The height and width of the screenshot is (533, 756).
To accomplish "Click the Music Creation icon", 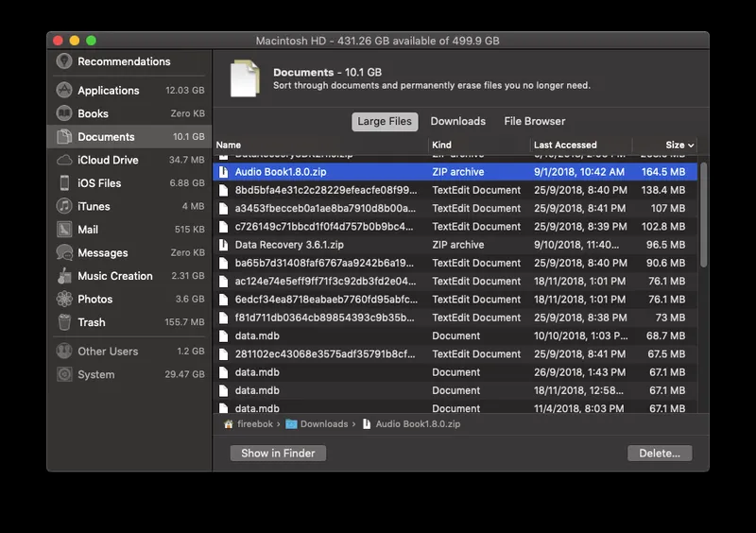I will [64, 275].
